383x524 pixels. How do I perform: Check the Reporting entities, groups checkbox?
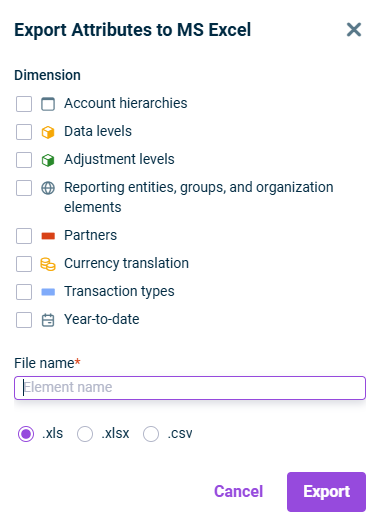(x=24, y=188)
